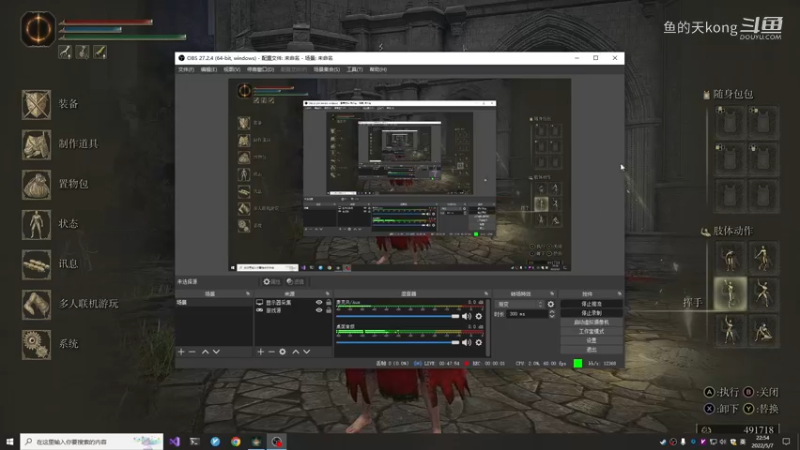This screenshot has height=450, width=800.
Task: Adjust desktop audio volume slider
Action: click(x=398, y=342)
